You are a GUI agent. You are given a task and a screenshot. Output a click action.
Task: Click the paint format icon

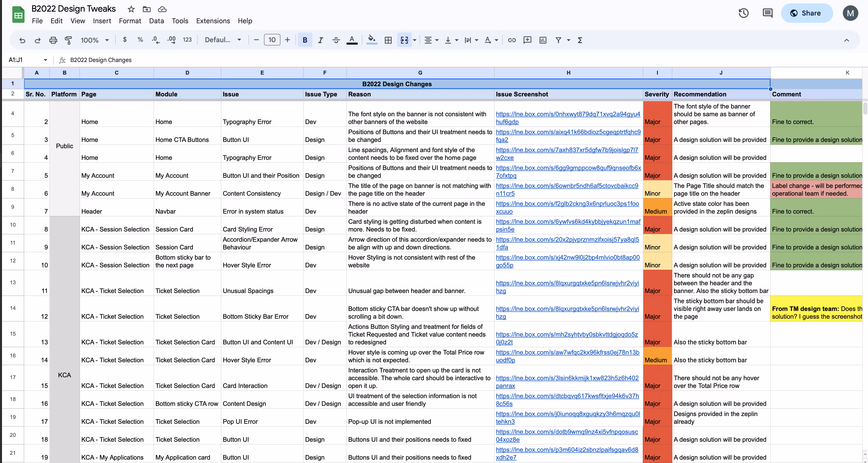coord(68,40)
